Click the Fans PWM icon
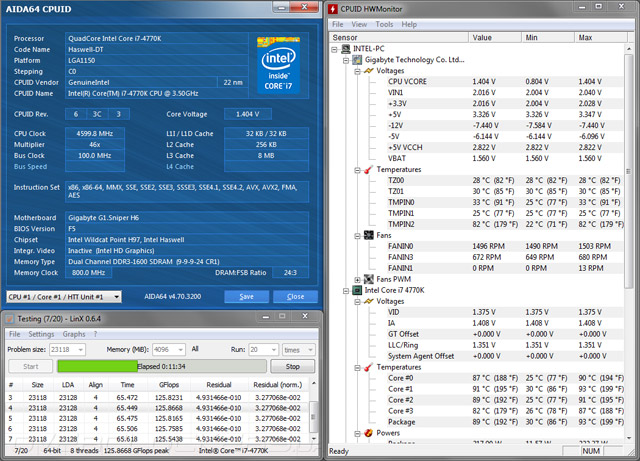The width and height of the screenshot is (640, 461). (x=369, y=279)
